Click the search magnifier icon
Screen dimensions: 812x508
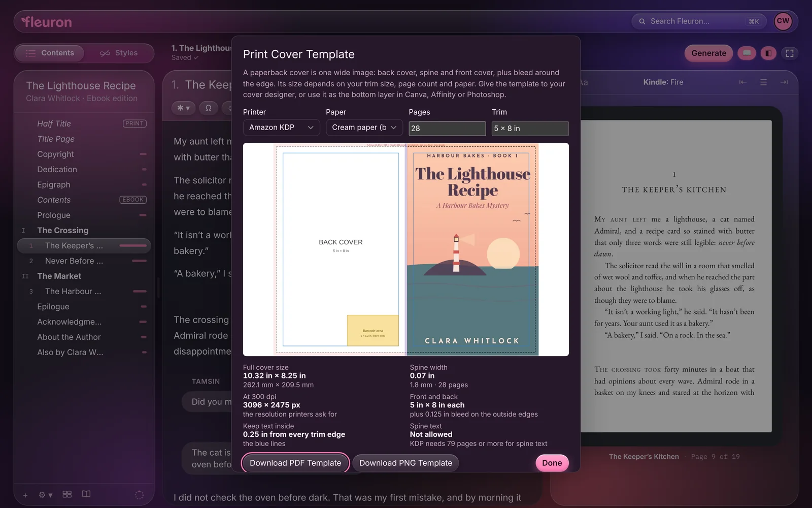point(642,21)
